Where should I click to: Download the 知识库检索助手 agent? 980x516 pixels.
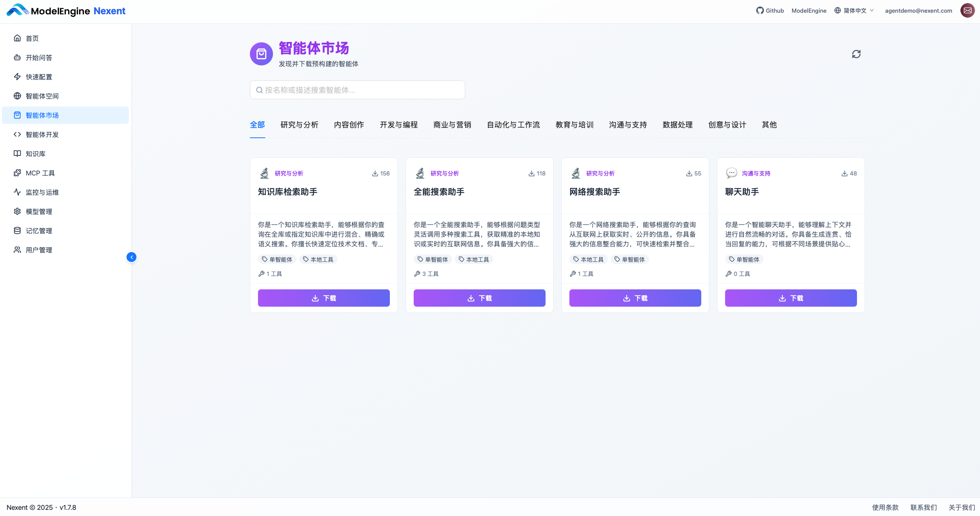pos(324,298)
